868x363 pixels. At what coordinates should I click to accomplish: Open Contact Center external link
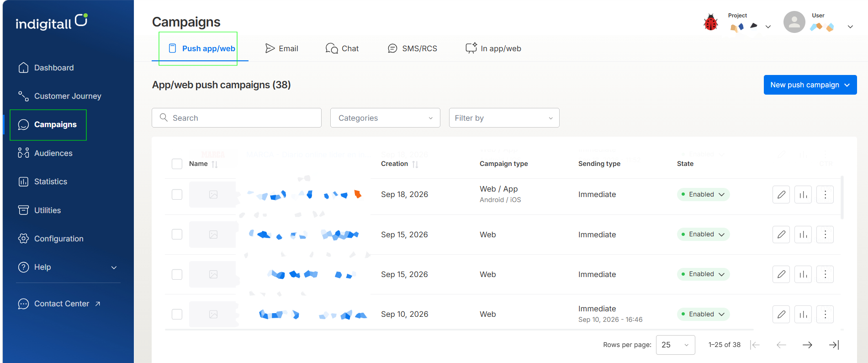(59, 304)
